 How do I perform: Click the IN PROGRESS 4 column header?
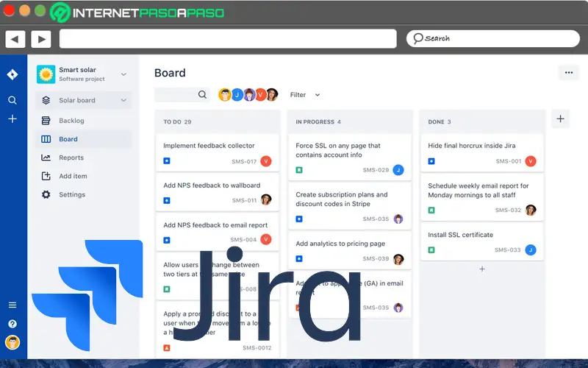click(x=318, y=121)
